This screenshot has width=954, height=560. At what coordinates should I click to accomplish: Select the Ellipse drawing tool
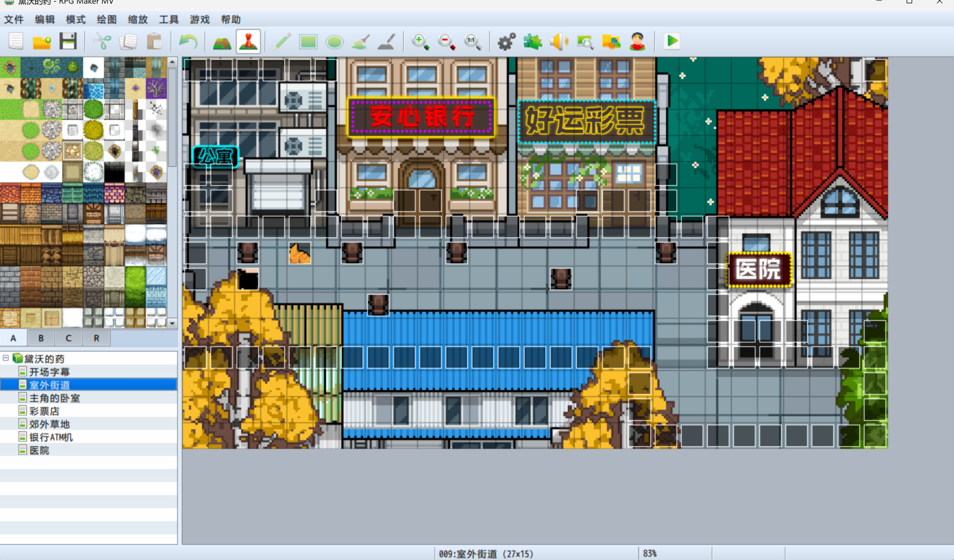[x=334, y=41]
